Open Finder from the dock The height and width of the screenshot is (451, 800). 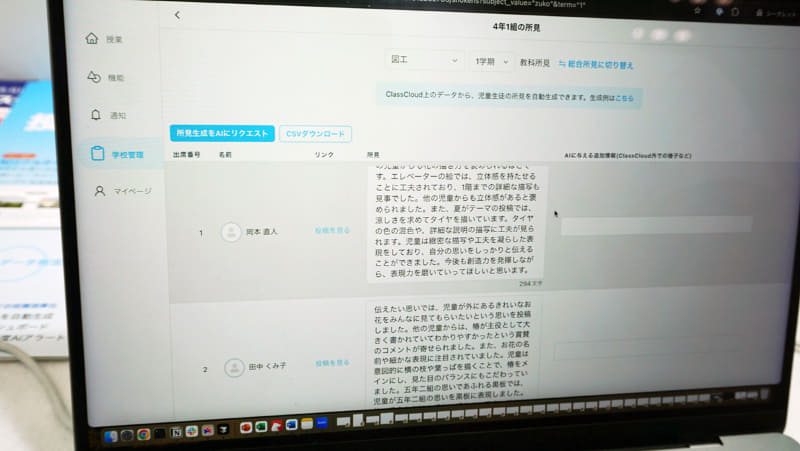(x=111, y=436)
